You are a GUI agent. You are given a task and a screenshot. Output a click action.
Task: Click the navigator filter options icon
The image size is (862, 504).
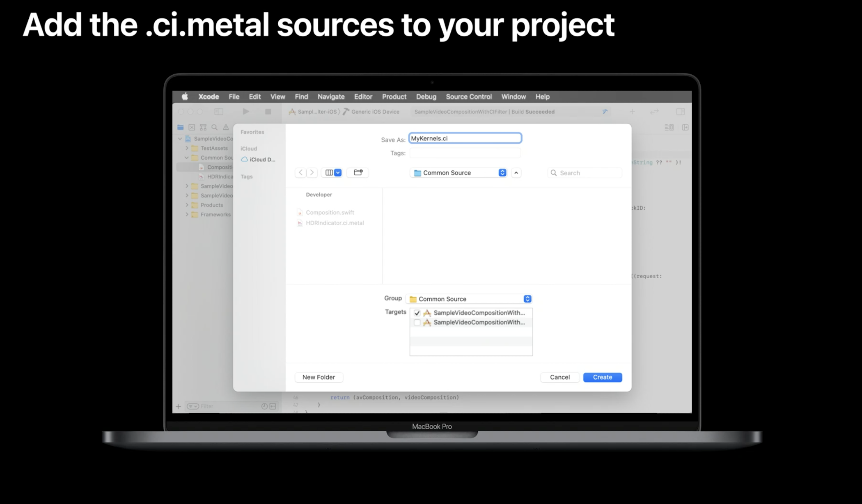193,406
